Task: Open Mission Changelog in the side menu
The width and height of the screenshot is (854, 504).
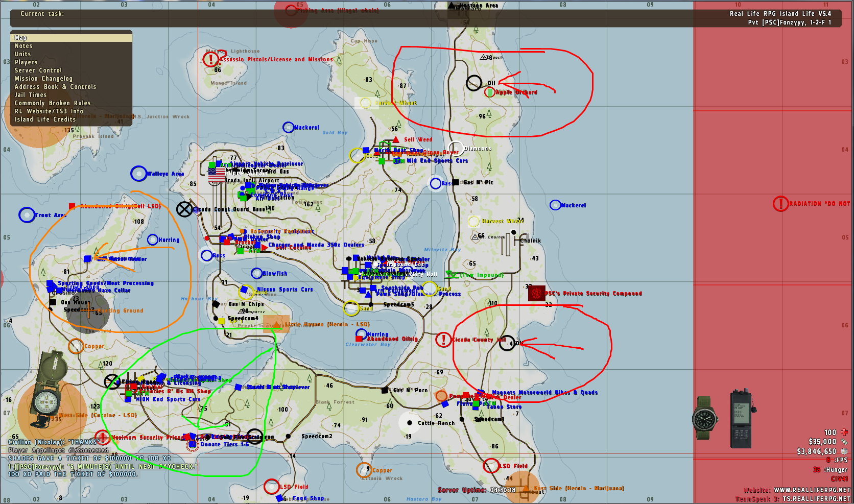Action: tap(43, 79)
